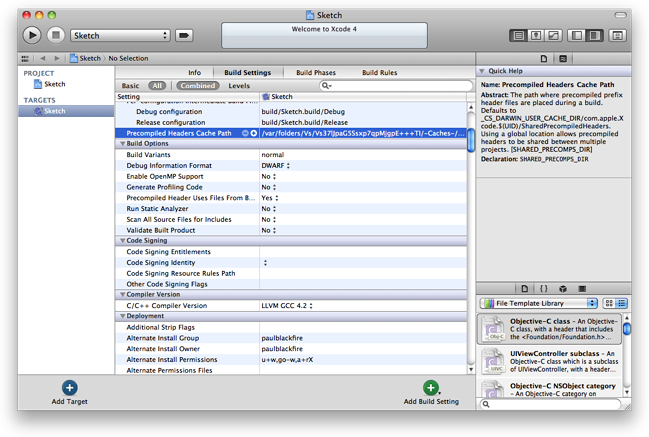Image resolution: width=649 pixels, height=437 pixels.
Task: Click the Add Target button
Action: pos(70,393)
